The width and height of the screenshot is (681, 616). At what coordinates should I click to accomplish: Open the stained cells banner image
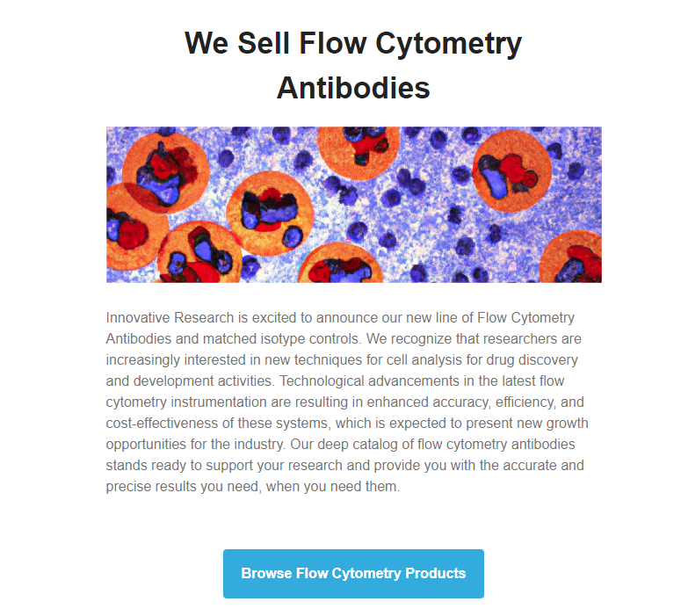pos(354,205)
